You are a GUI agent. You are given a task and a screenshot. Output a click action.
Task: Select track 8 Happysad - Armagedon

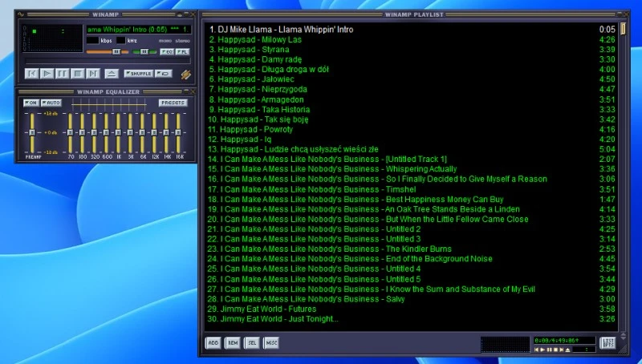411,99
